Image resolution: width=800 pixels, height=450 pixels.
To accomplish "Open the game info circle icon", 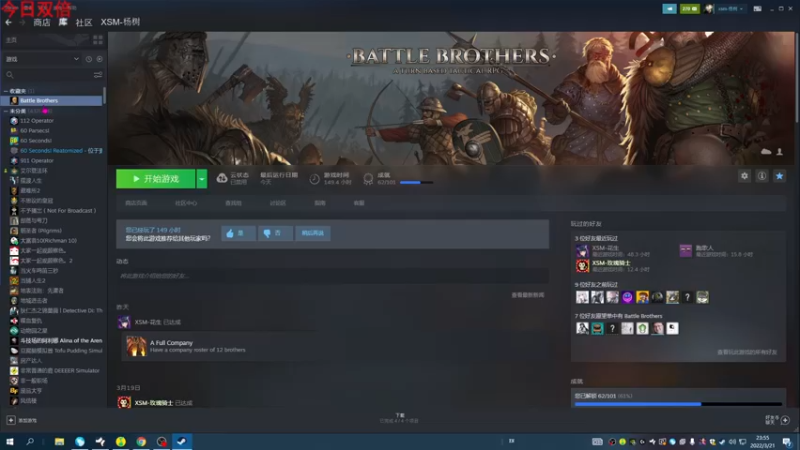I will pyautogui.click(x=762, y=176).
